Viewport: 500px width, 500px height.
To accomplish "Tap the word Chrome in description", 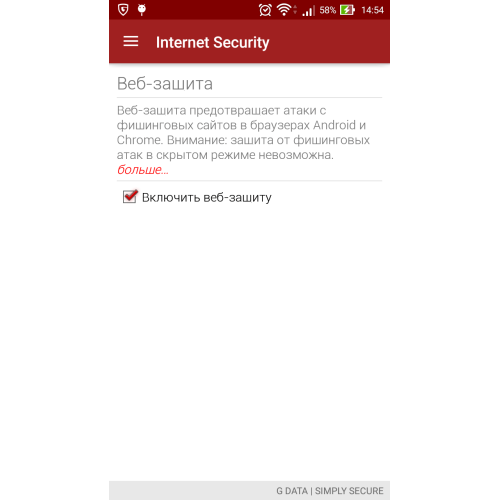I will point(139,140).
